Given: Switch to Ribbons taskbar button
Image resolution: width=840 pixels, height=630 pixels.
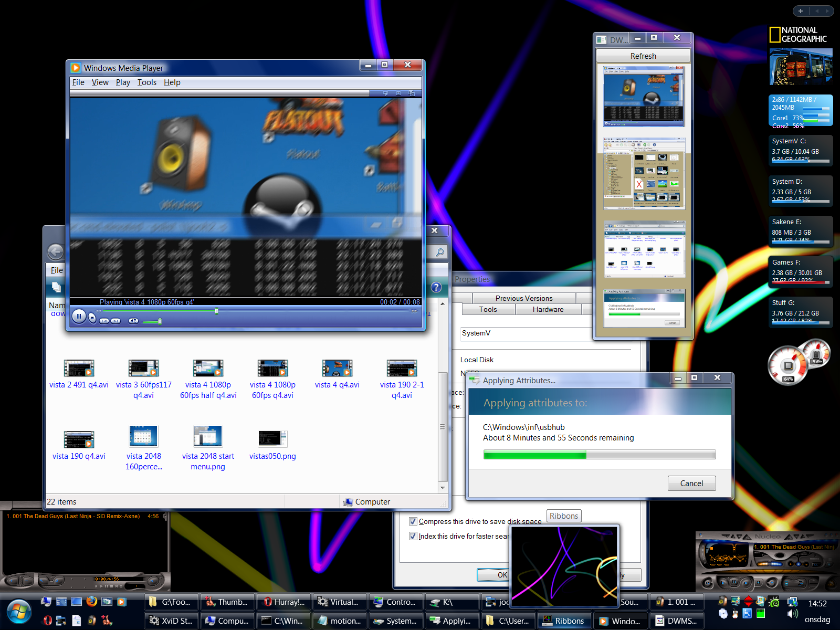Looking at the screenshot, I should [x=565, y=621].
